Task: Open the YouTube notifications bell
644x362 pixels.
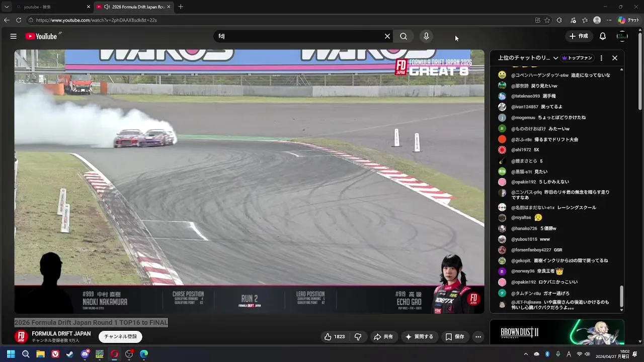Action: 603,36
